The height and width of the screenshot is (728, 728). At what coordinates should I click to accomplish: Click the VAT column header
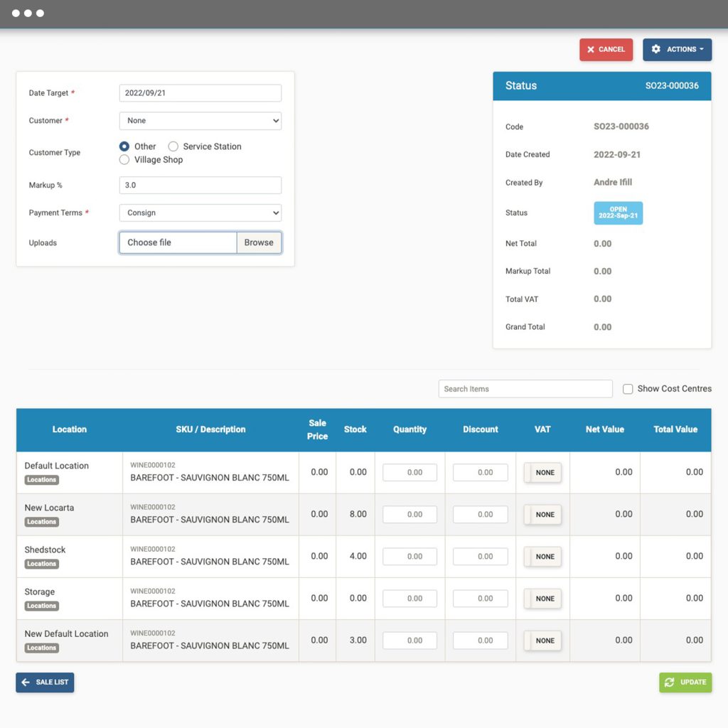click(x=542, y=429)
